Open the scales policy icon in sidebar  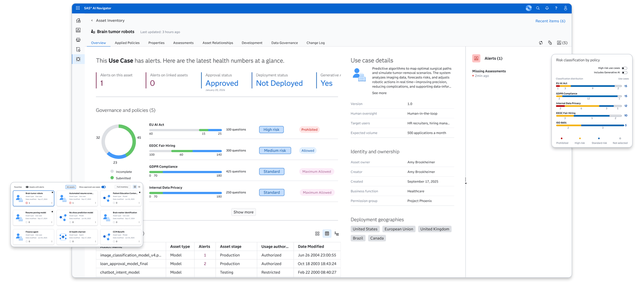click(x=78, y=40)
